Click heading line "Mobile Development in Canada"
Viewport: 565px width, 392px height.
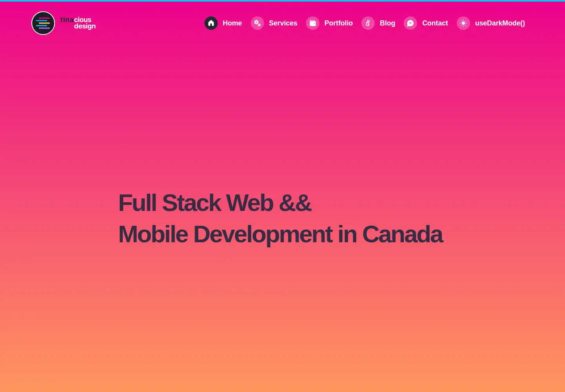[281, 234]
